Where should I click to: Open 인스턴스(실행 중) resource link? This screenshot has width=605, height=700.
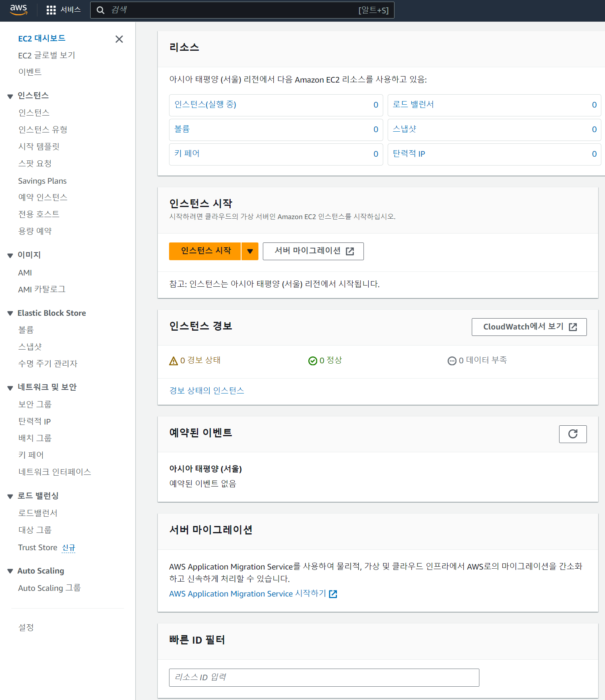[x=205, y=104]
